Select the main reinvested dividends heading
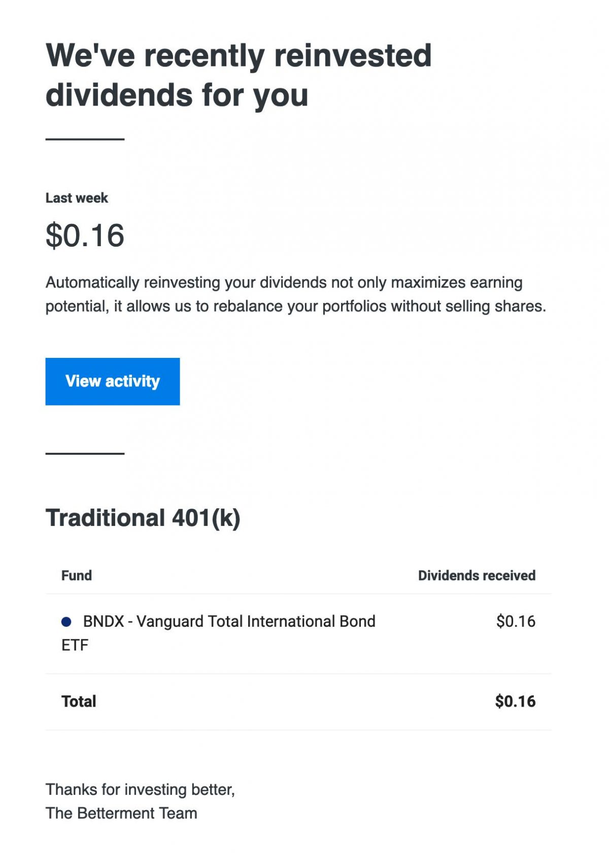609x868 pixels. point(238,75)
